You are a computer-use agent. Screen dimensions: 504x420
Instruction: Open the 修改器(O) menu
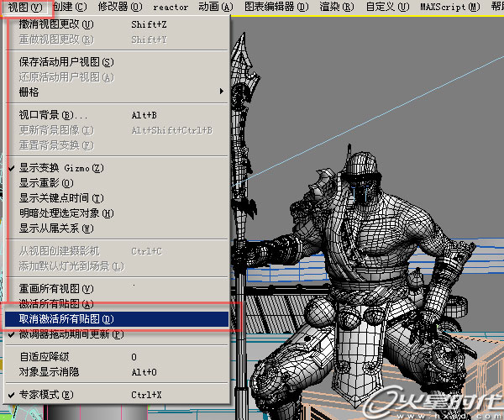120,7
